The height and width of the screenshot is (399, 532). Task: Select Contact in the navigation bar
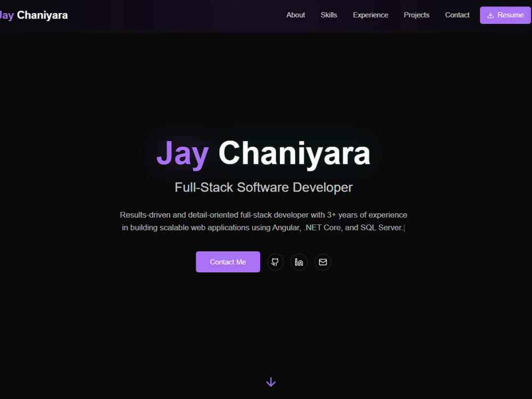pyautogui.click(x=457, y=15)
